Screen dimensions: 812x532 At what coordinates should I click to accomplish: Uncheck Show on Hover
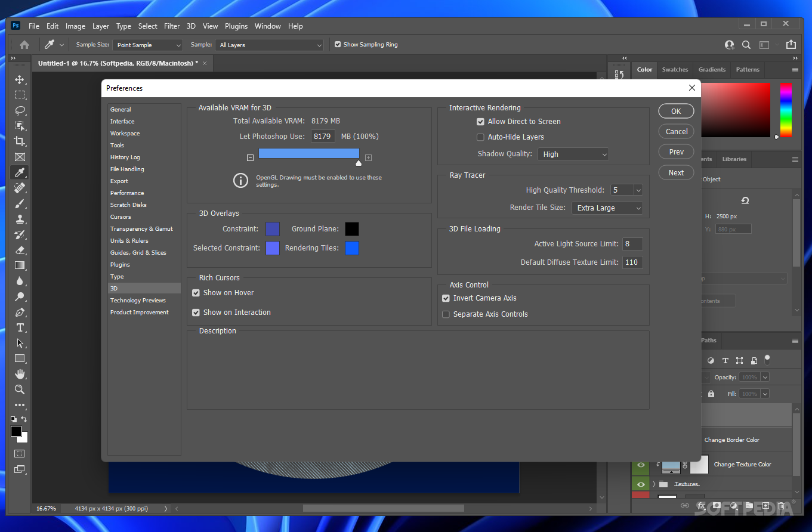click(196, 293)
